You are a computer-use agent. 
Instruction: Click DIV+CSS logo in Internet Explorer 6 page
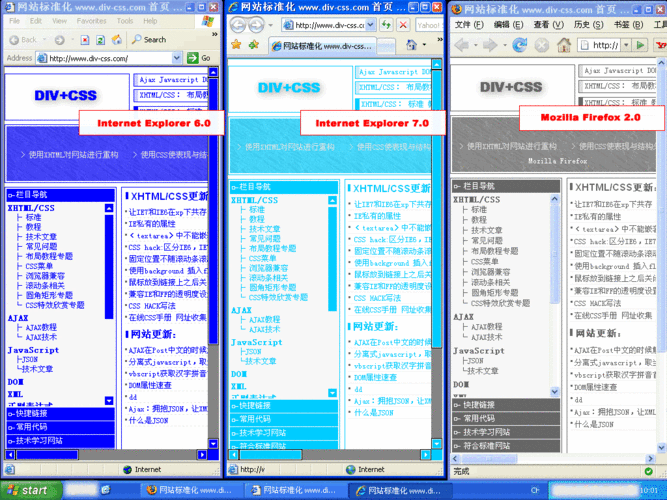66,95
